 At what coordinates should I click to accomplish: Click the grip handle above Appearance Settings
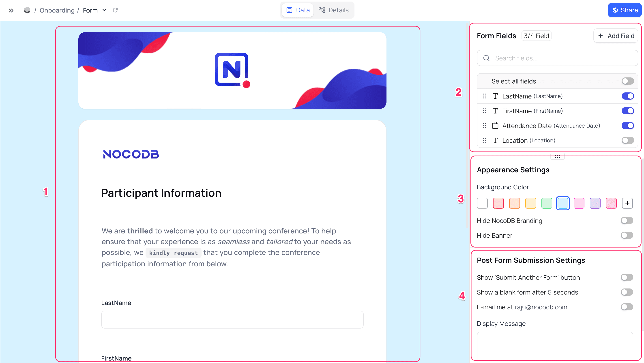tap(557, 156)
